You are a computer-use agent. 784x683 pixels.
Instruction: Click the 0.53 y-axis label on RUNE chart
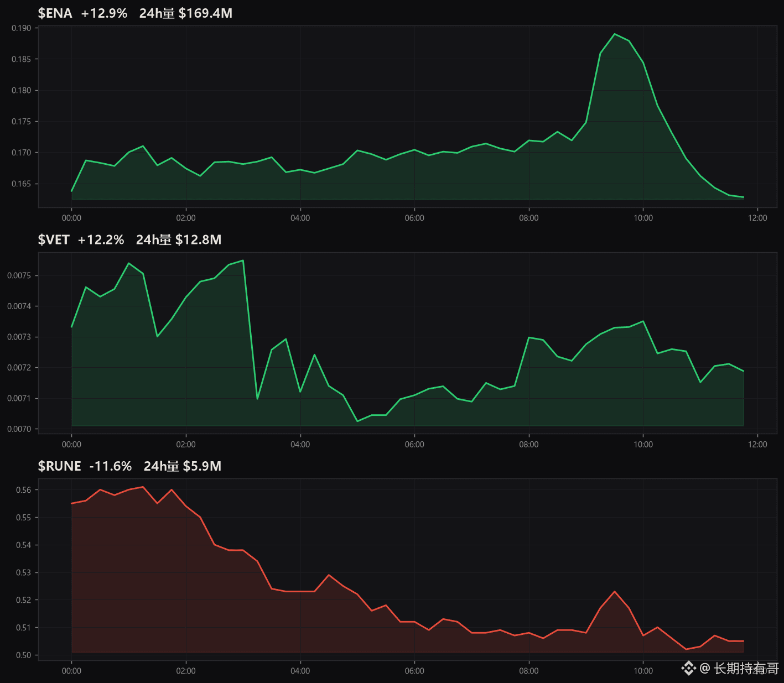click(x=23, y=572)
